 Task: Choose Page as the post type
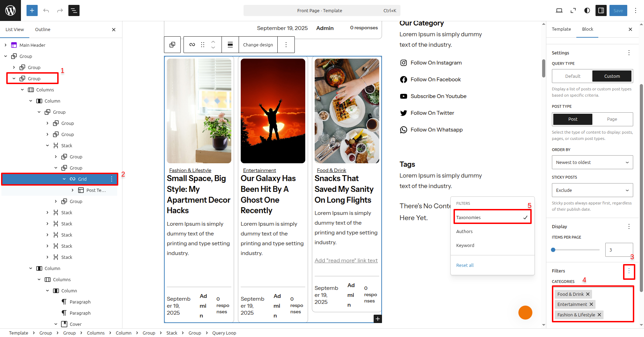[x=612, y=119]
